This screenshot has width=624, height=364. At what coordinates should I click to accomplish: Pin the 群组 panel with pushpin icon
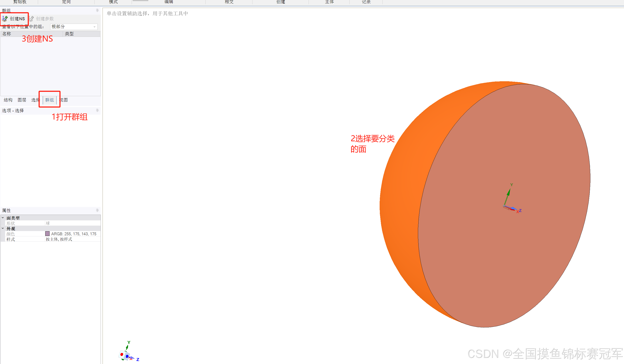(97, 10)
